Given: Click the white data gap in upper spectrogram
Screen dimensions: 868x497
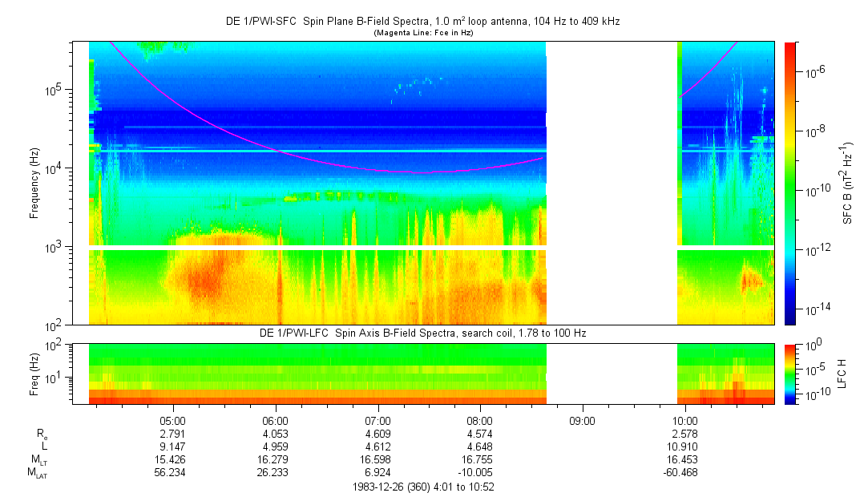Looking at the screenshot, I should (612, 183).
